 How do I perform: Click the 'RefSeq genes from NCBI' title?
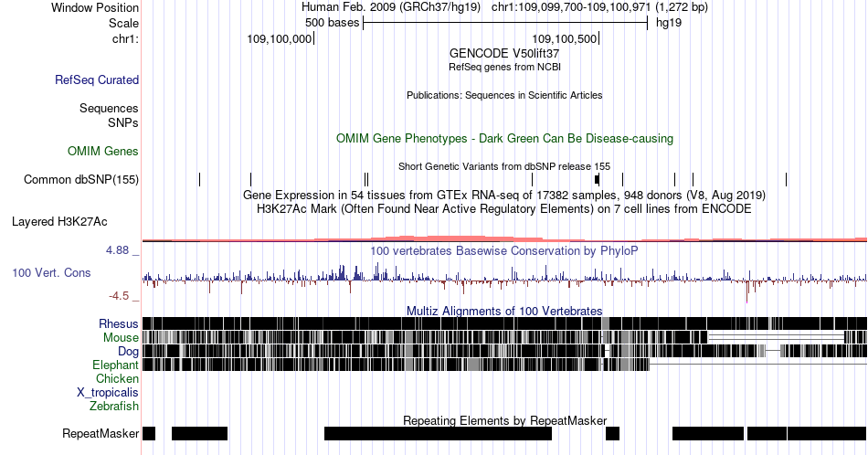[504, 67]
